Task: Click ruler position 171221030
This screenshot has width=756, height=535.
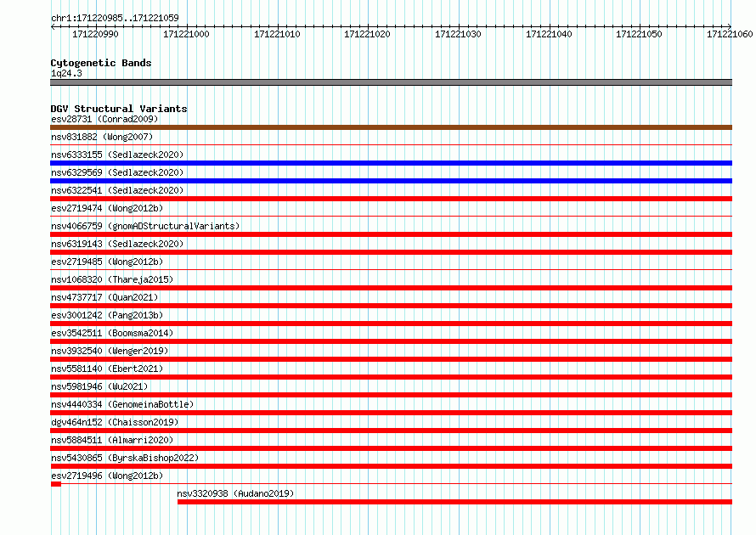Action: click(458, 34)
